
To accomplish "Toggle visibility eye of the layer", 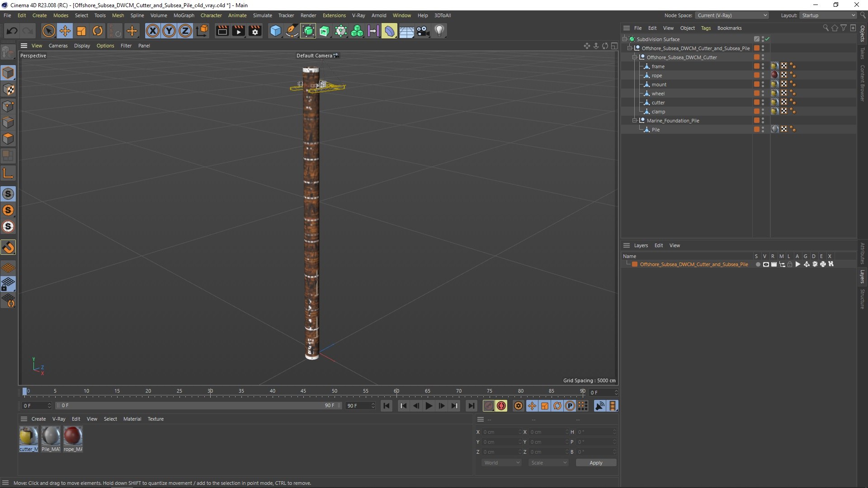I will coord(766,264).
